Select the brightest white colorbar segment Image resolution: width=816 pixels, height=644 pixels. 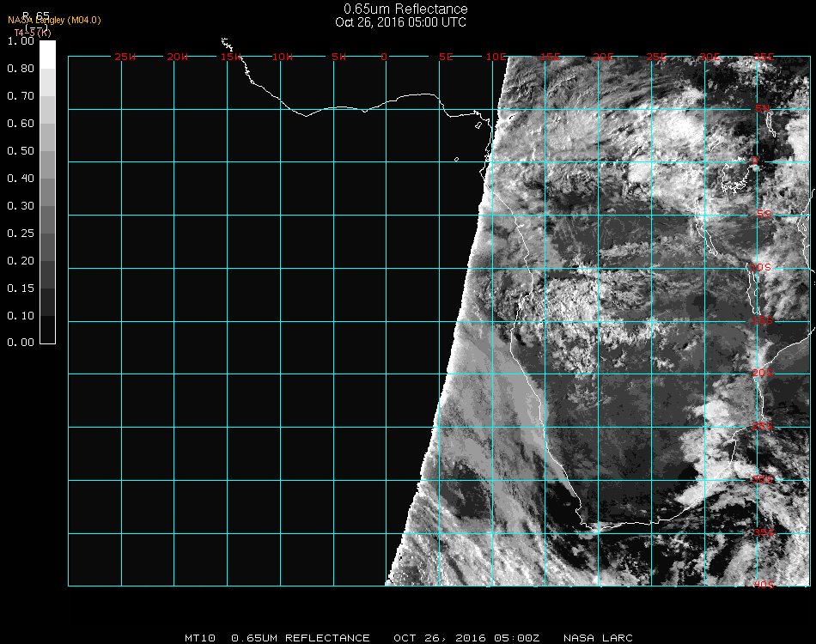47,54
